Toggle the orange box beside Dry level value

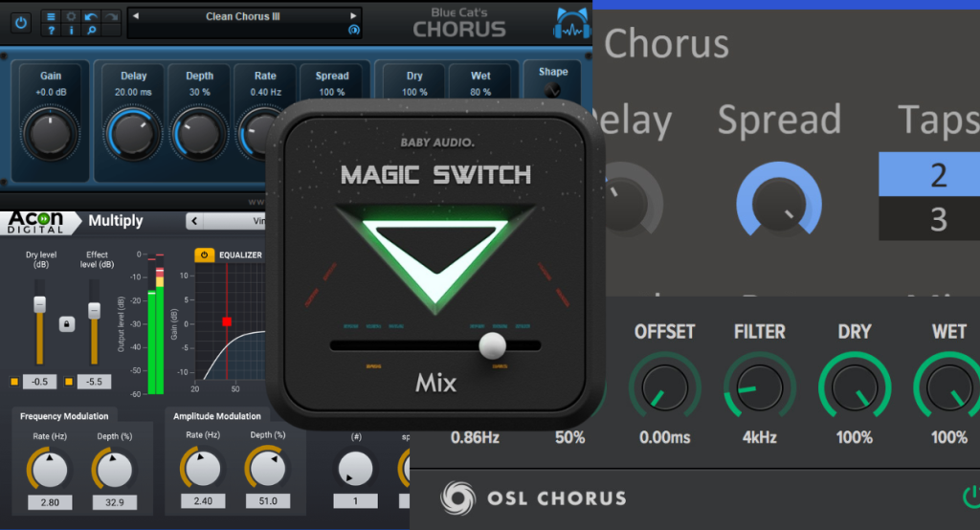15,382
